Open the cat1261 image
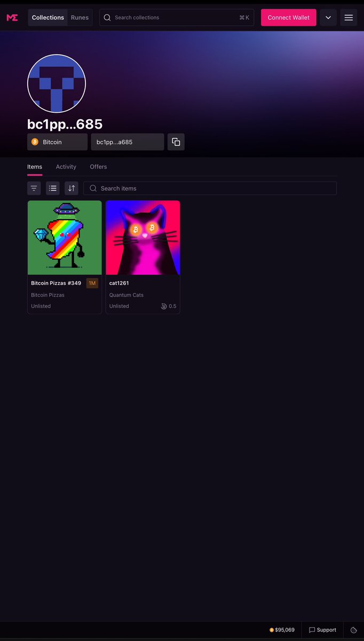 pyautogui.click(x=143, y=238)
